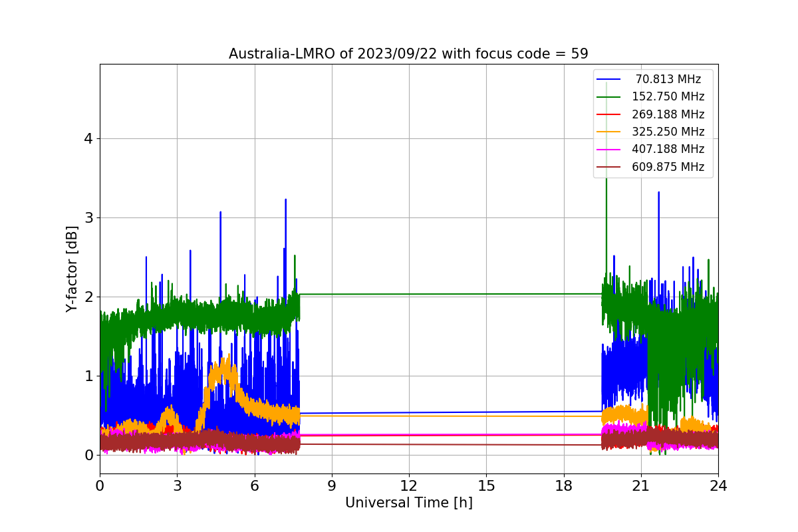This screenshot has height=532, width=798.
Task: Select the 152.750 MHz legend label
Action: pyautogui.click(x=668, y=96)
